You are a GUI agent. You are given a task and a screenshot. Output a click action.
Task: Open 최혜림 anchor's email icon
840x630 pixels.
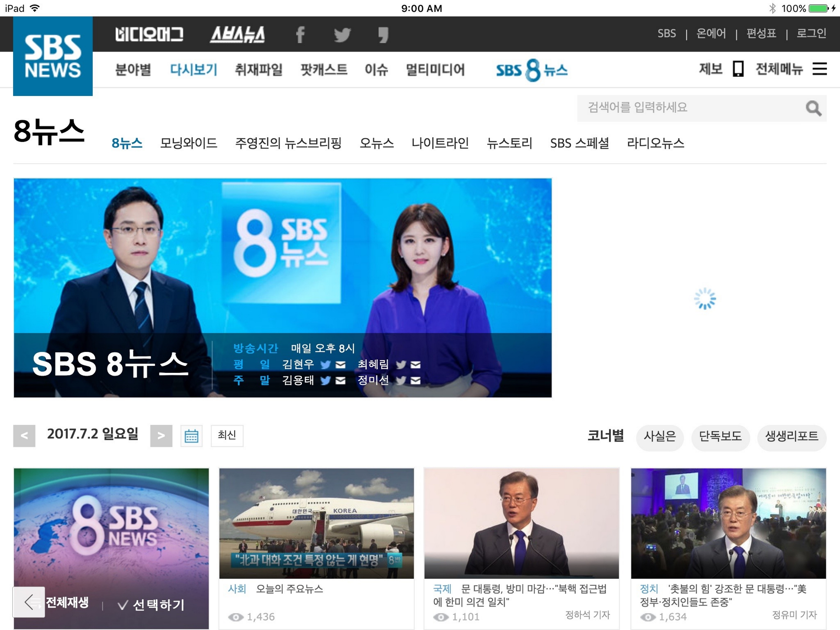[x=416, y=365]
